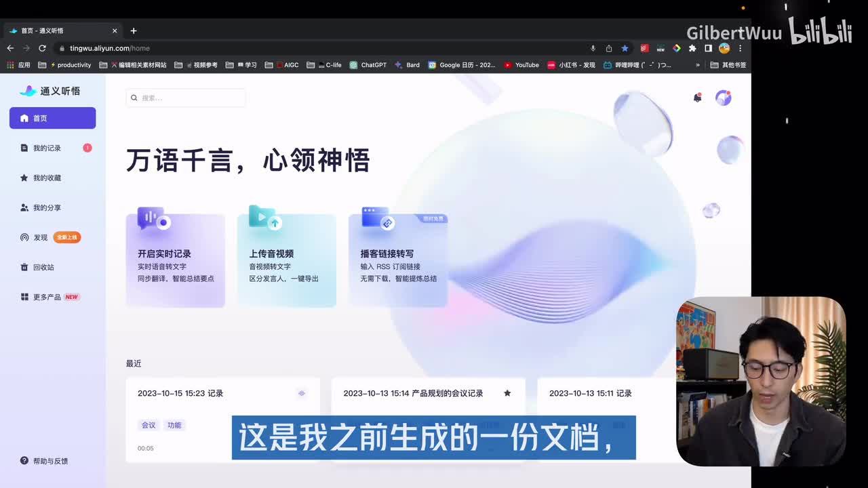Reload the page with browser refresh
The image size is (868, 488).
point(42,48)
